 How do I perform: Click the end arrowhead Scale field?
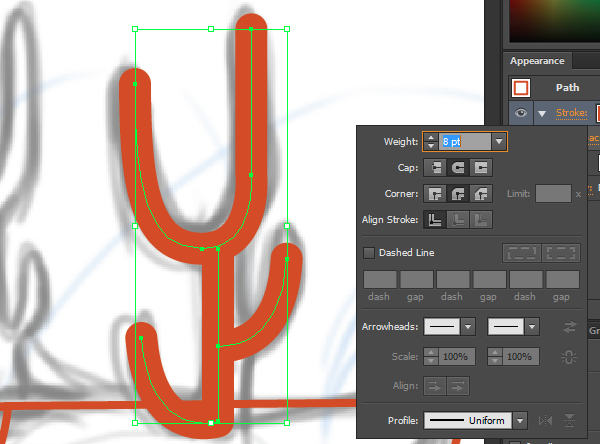(521, 357)
